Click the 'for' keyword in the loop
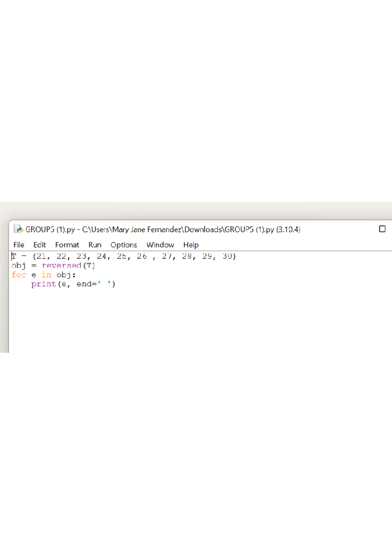This screenshot has width=392, height=555. (19, 275)
